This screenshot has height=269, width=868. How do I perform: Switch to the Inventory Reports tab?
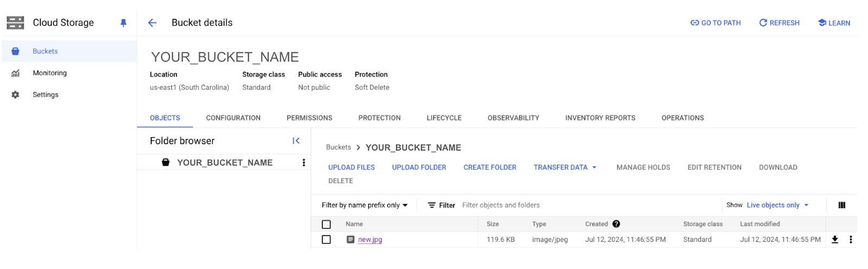tap(600, 118)
